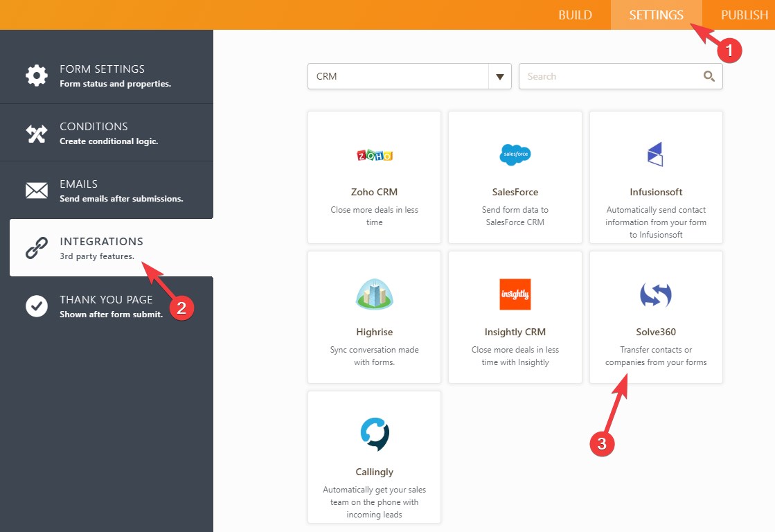Click "Send emails after submissions." subtitle
This screenshot has height=532, width=775.
pos(121,198)
